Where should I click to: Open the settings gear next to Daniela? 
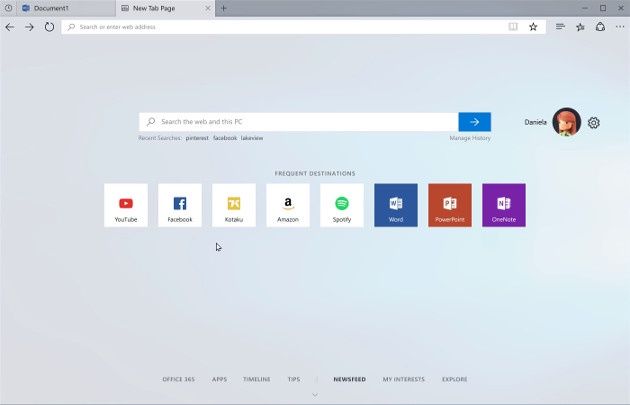point(593,123)
